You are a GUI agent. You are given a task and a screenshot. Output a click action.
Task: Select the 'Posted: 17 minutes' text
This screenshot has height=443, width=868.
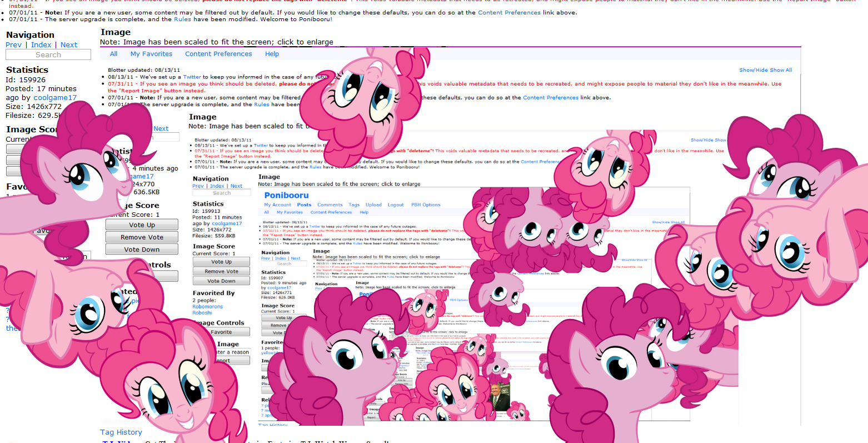pyautogui.click(x=41, y=89)
